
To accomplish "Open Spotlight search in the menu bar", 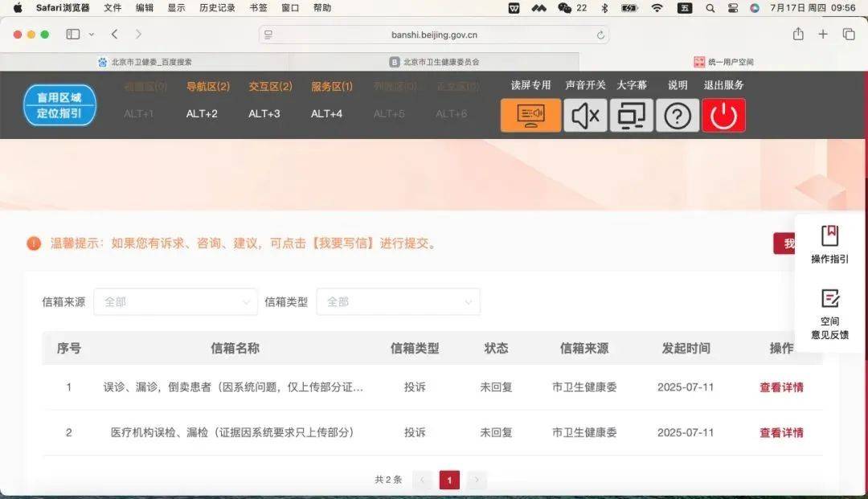I will [x=709, y=8].
